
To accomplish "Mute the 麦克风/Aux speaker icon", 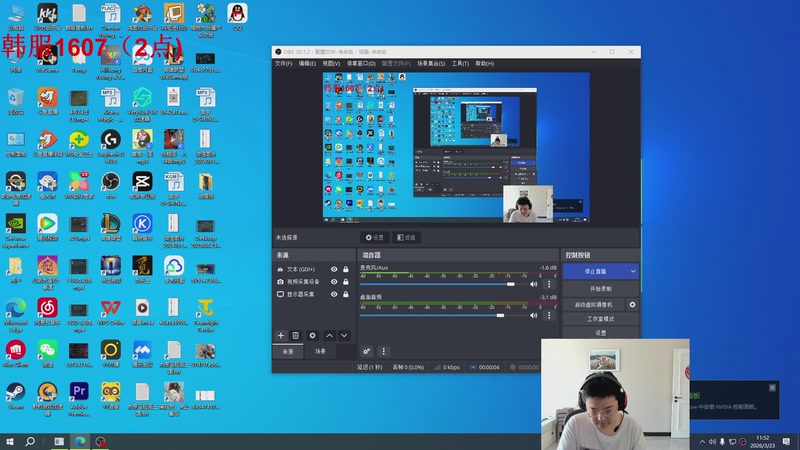I will 534,284.
